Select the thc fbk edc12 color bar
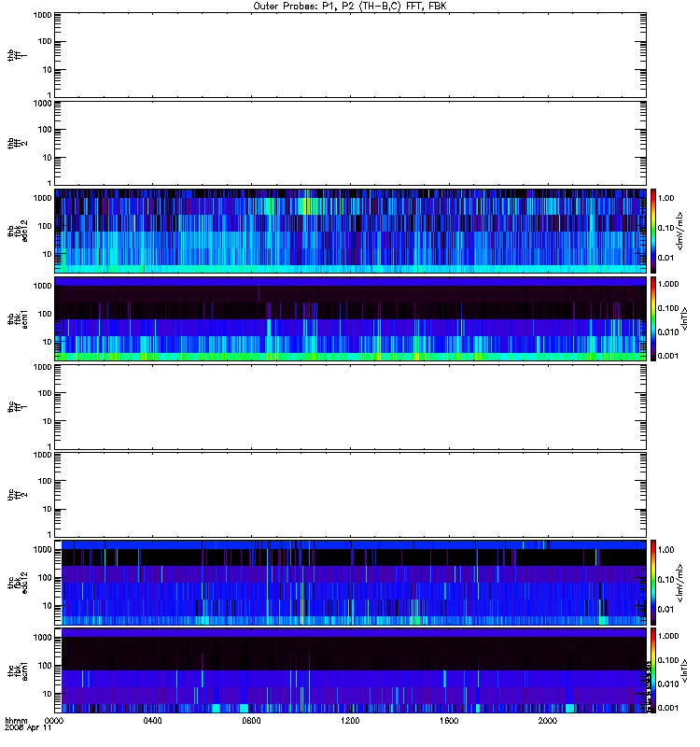 click(x=653, y=582)
